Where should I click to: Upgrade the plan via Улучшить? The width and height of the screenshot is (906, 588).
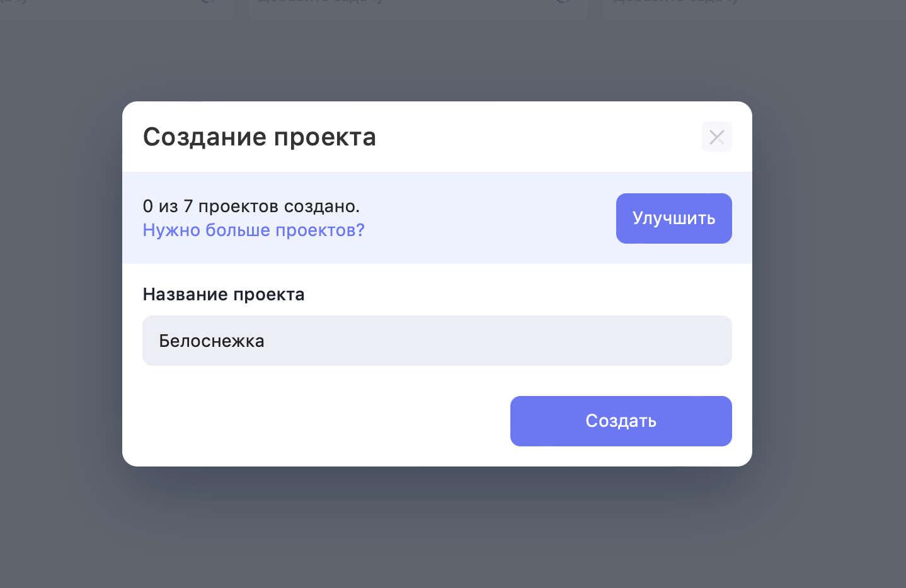click(x=674, y=218)
